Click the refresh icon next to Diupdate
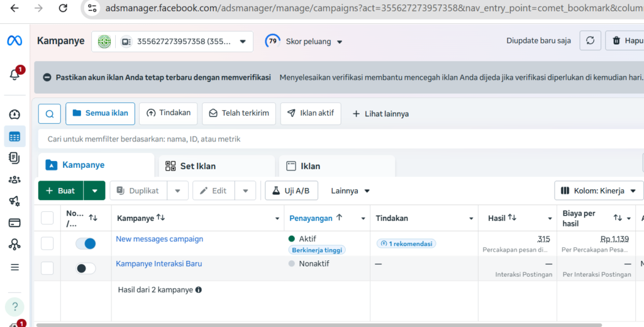 coord(590,41)
